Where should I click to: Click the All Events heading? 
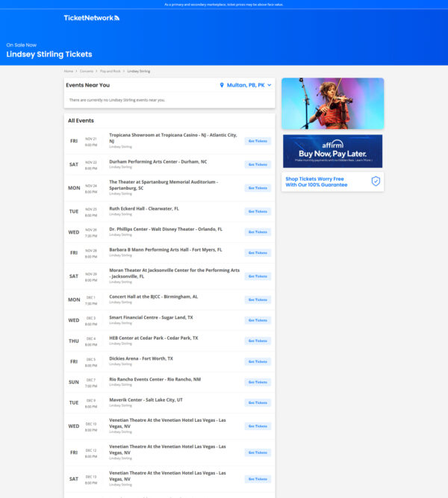coord(81,121)
